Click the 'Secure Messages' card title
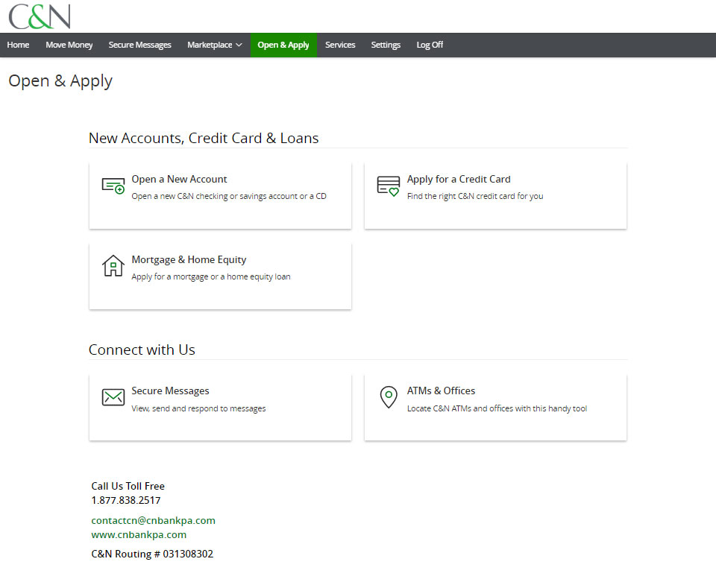Image resolution: width=716 pixels, height=588 pixels. (170, 391)
